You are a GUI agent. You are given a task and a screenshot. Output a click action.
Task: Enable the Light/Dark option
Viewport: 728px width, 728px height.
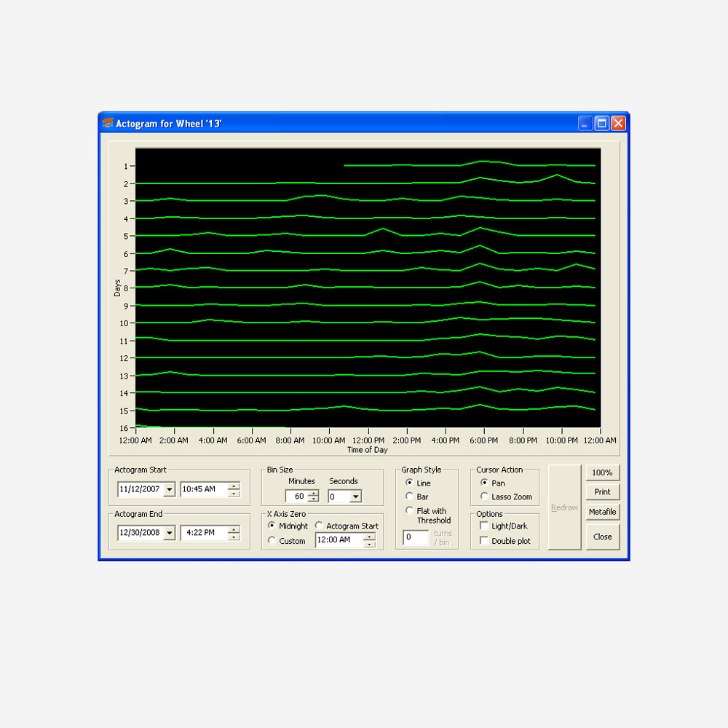[484, 526]
